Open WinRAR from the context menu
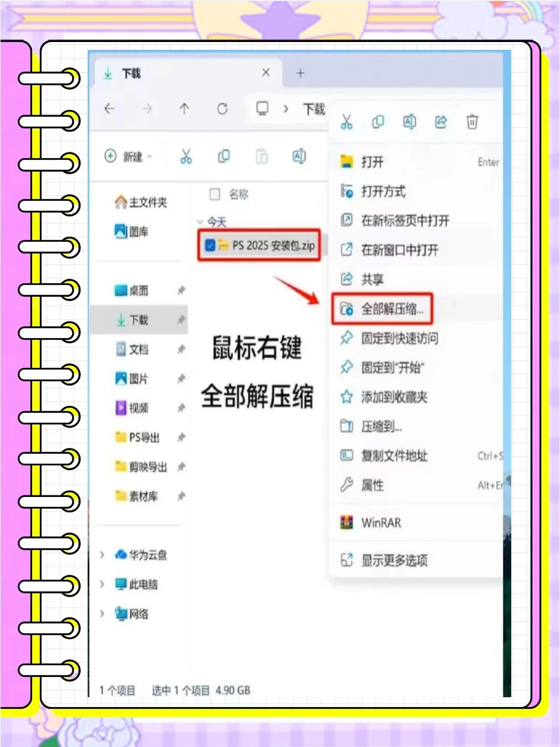The width and height of the screenshot is (560, 747). pyautogui.click(x=381, y=522)
